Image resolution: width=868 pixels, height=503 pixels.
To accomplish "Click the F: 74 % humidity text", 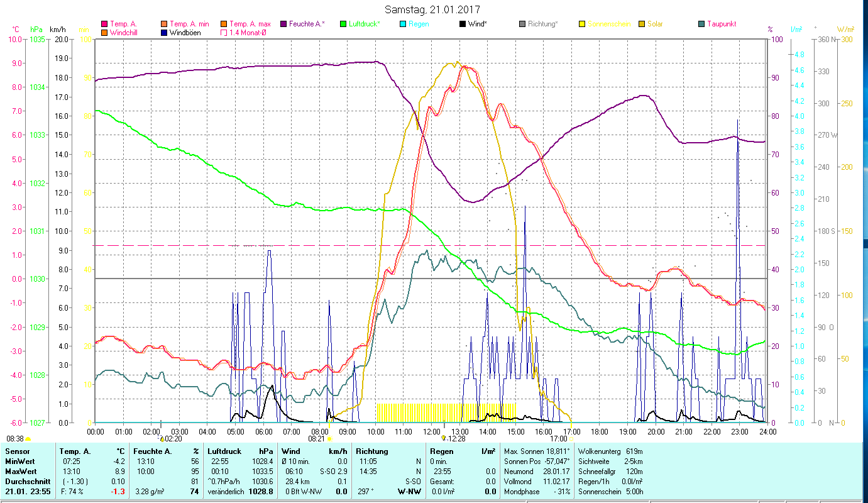I will point(71,492).
